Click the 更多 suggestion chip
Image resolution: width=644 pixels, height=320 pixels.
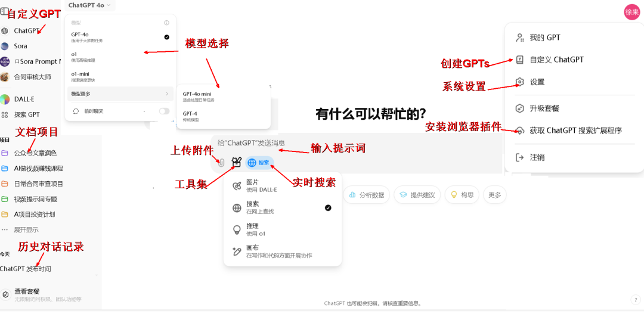495,195
